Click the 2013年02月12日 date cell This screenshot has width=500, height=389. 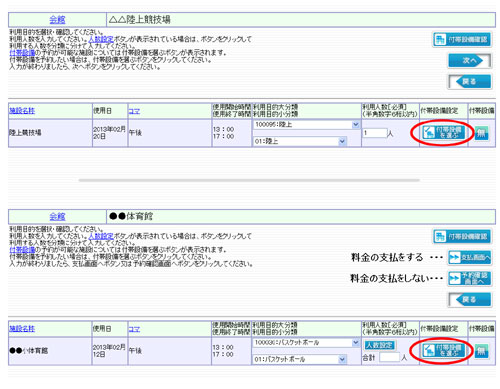109,351
